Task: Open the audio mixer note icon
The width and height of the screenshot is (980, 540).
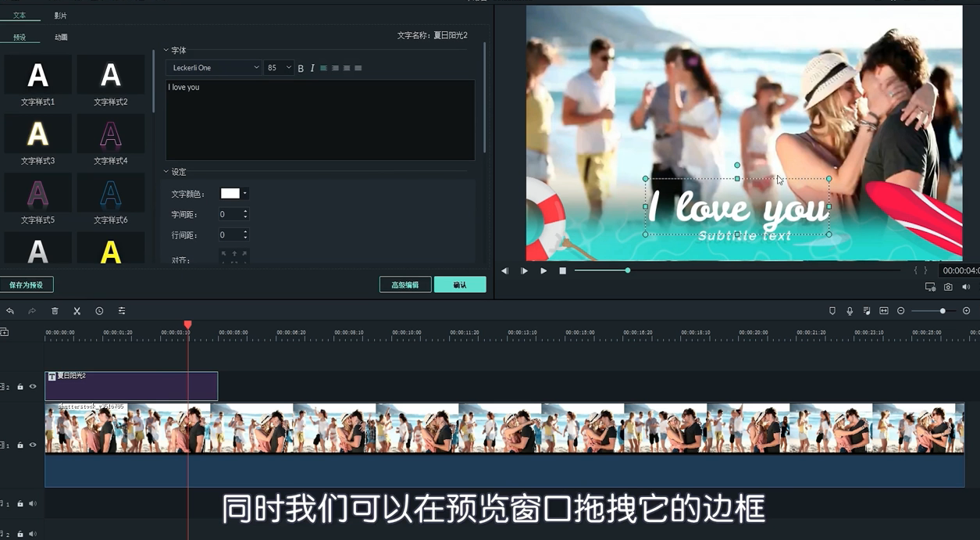Action: click(867, 311)
